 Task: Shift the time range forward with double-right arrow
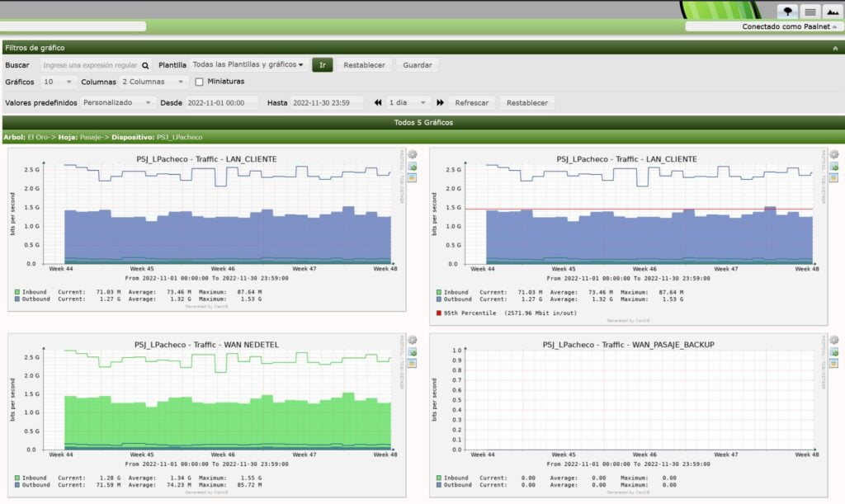(441, 103)
